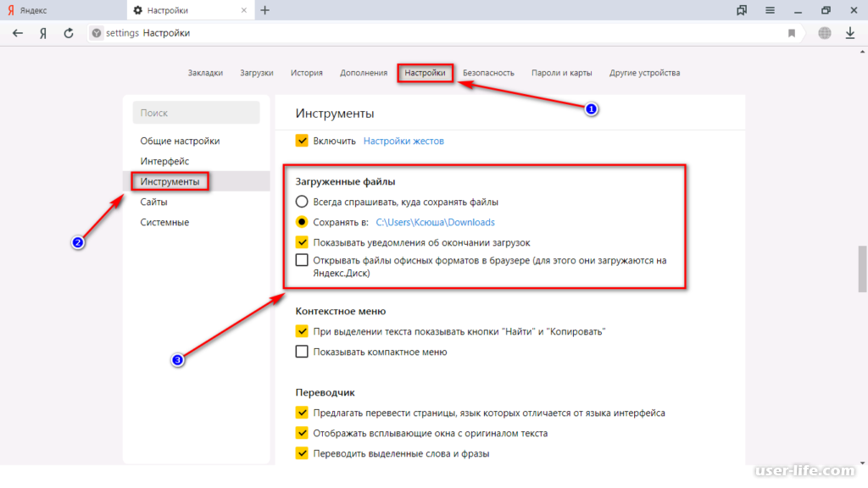Click the site info icon in address bar
This screenshot has height=488, width=868.
pos(97,33)
